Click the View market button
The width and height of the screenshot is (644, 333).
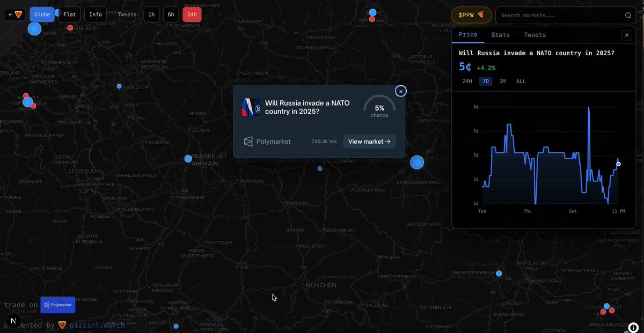[369, 142]
